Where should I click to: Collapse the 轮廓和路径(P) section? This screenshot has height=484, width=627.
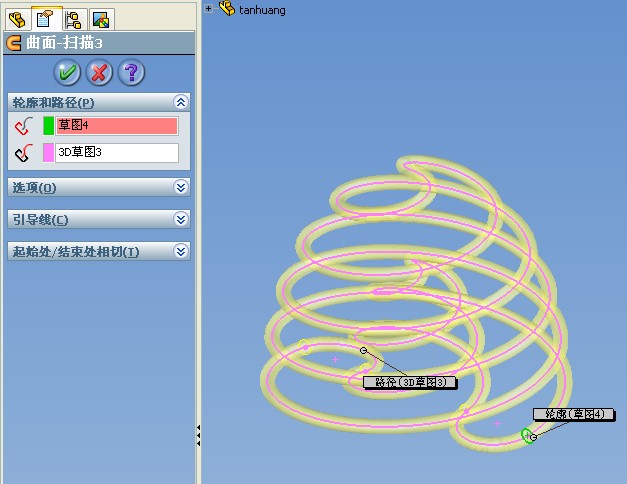(181, 102)
